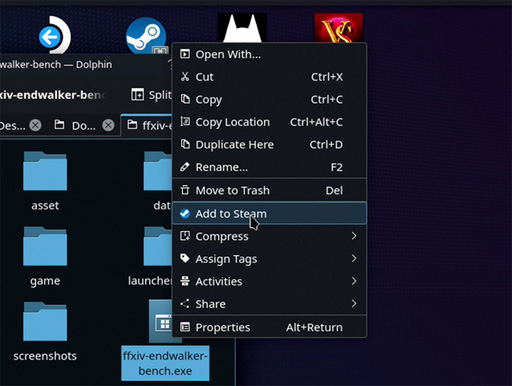The width and height of the screenshot is (512, 386).
Task: Select the screenshots folder icon
Action: [45, 322]
